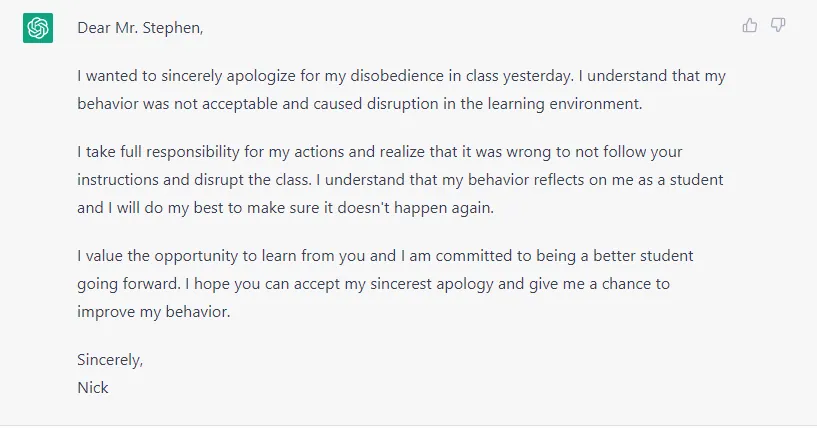Click the phrase 'going forward' in last paragraph

point(128,284)
